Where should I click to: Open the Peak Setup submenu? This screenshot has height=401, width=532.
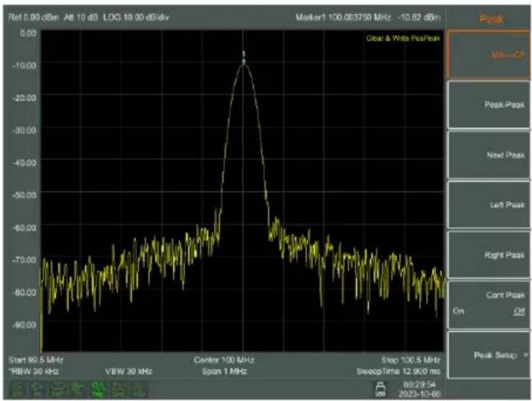[489, 355]
